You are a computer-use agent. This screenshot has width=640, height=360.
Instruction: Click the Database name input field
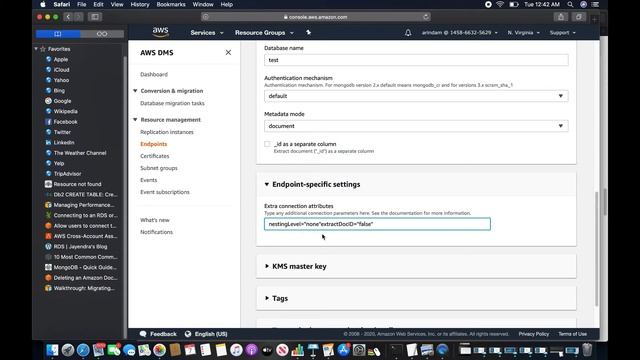416,60
